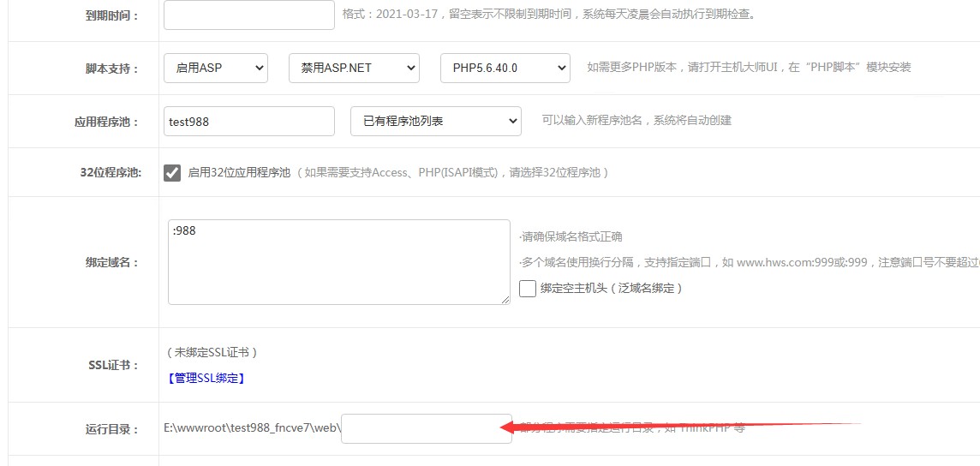The image size is (980, 466).
Task: Open the PHP5.6.40.0 version selector
Action: click(505, 69)
